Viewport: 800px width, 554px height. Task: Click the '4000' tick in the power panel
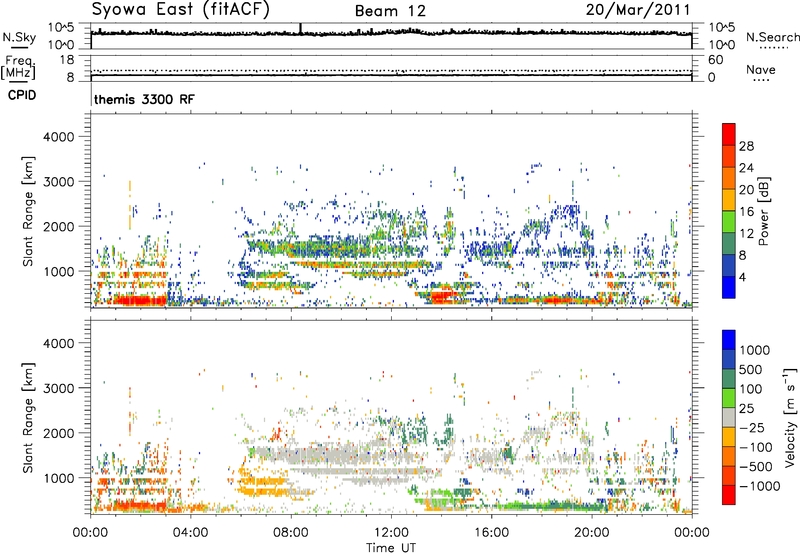click(59, 137)
